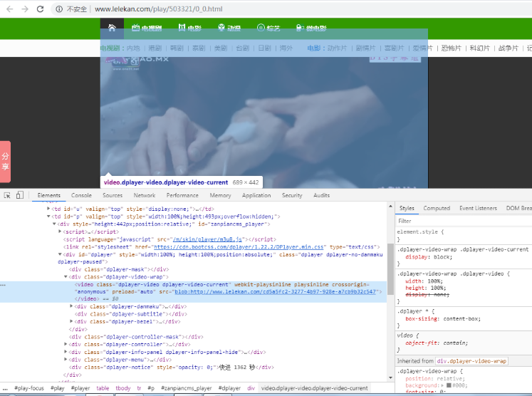Open the site home icon in green navbar
The height and width of the screenshot is (396, 532).
point(112,28)
